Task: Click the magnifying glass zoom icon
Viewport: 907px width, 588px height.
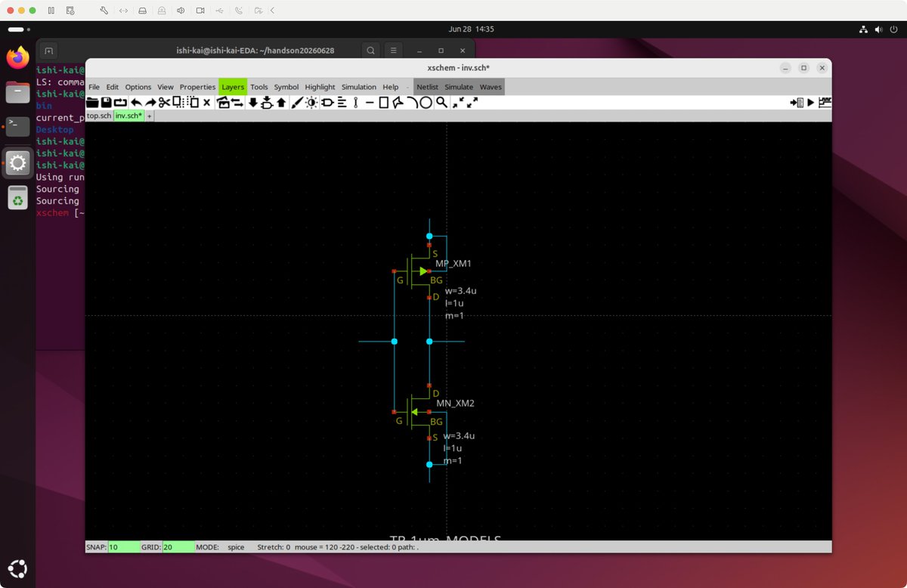Action: click(441, 102)
